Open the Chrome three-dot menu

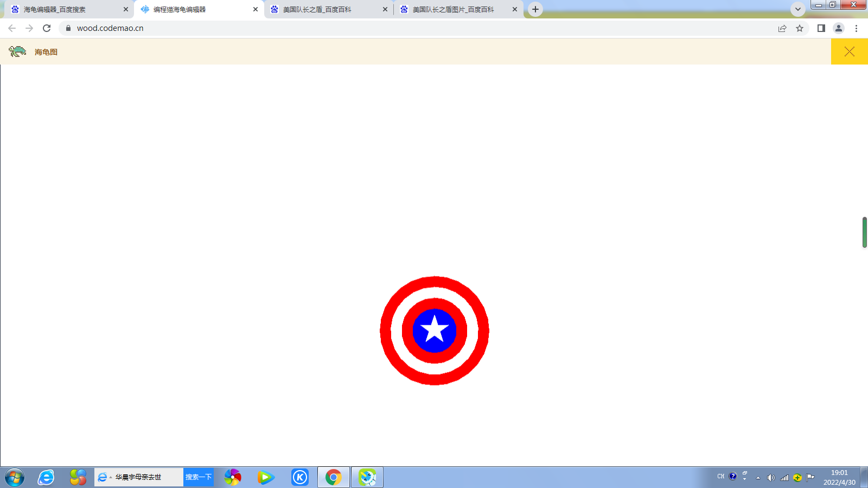point(857,28)
